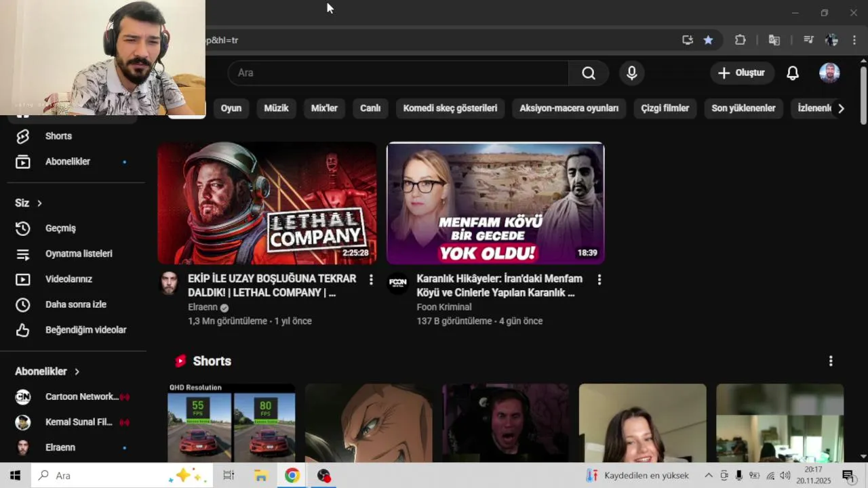
Task: Click the Google Translate extension icon
Action: pyautogui.click(x=774, y=40)
